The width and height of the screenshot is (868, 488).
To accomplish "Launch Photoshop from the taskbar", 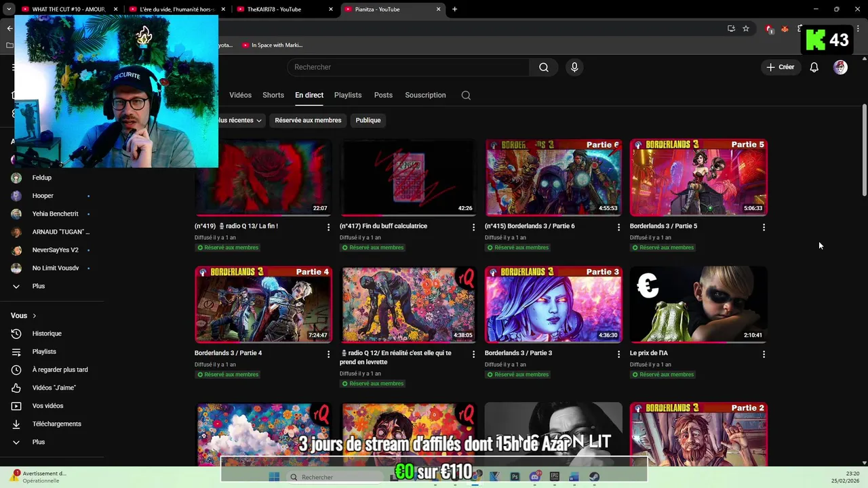I will coord(515,476).
